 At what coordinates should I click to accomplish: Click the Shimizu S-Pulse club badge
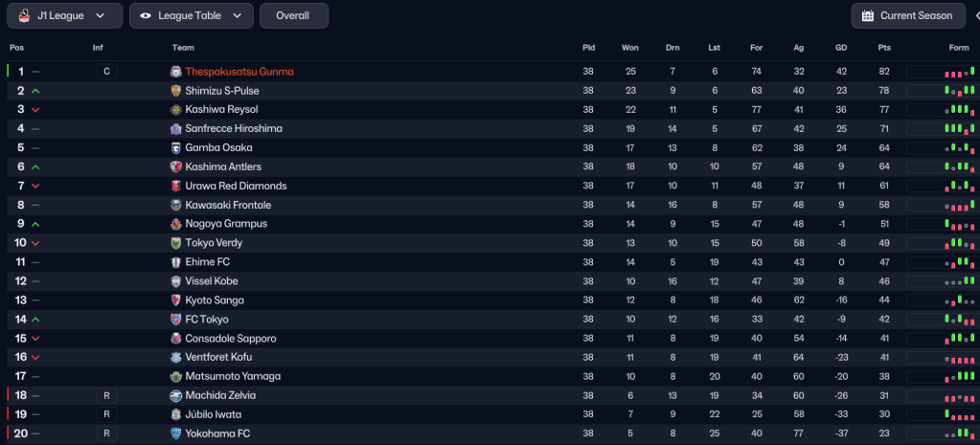[x=176, y=91]
